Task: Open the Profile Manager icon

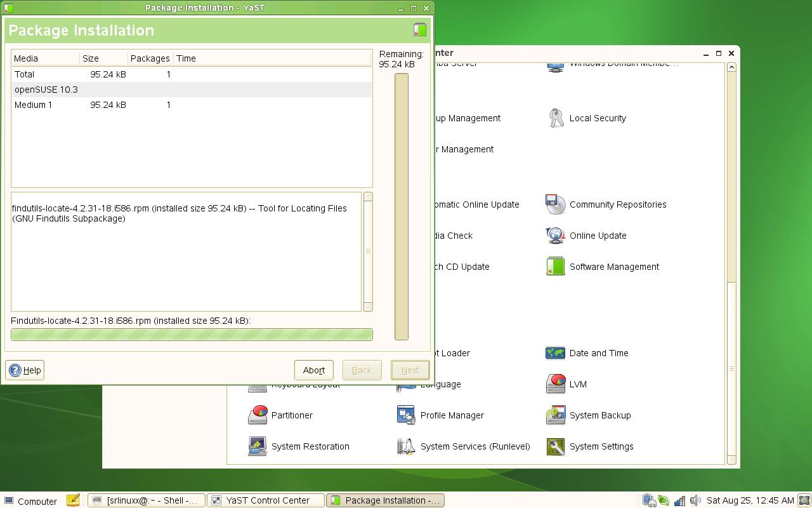Action: click(407, 415)
